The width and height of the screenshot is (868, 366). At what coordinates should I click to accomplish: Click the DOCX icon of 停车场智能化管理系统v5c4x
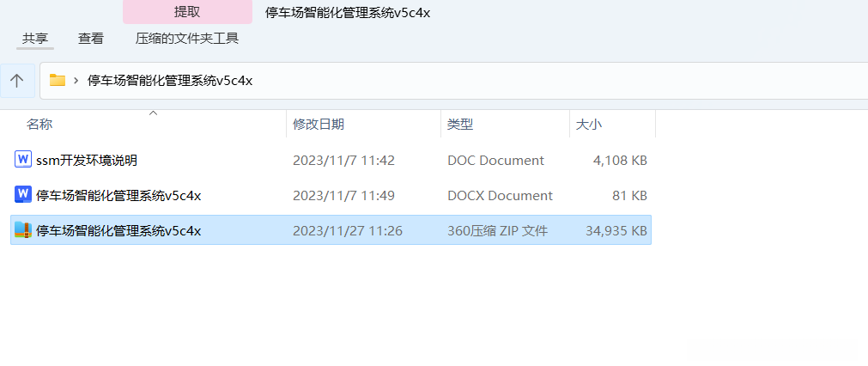click(22, 194)
